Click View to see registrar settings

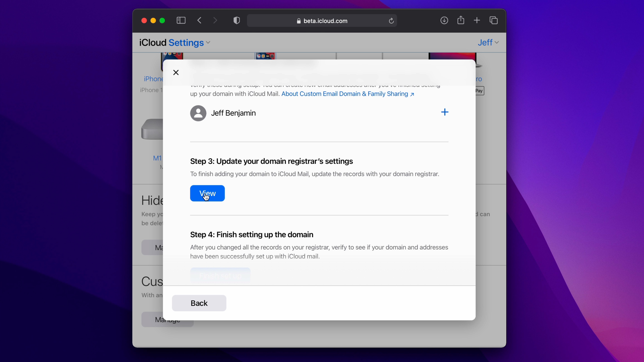(x=207, y=193)
